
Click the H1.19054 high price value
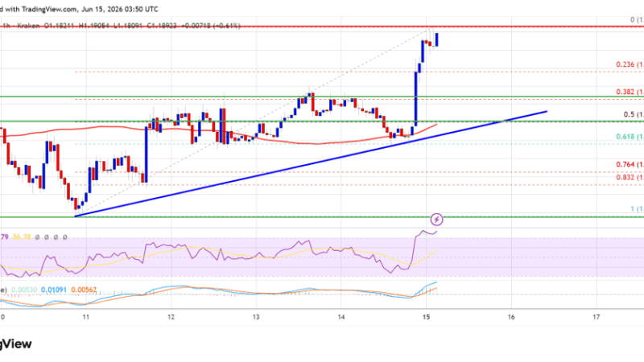(x=94, y=26)
